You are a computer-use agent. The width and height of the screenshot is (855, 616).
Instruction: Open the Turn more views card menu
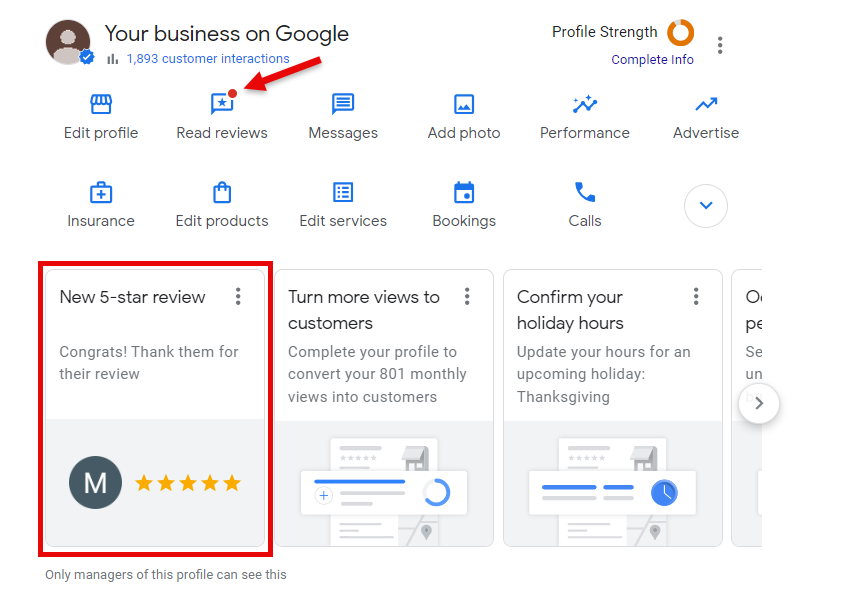pyautogui.click(x=467, y=296)
